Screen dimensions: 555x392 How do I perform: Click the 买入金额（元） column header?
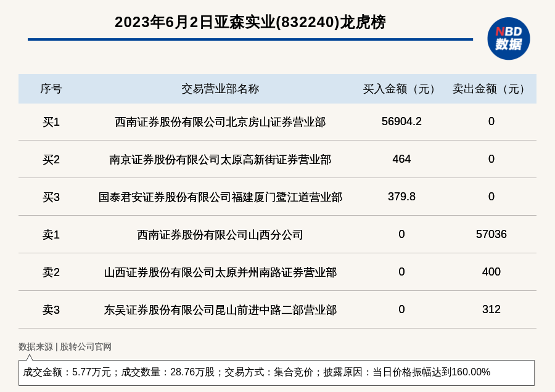point(401,89)
